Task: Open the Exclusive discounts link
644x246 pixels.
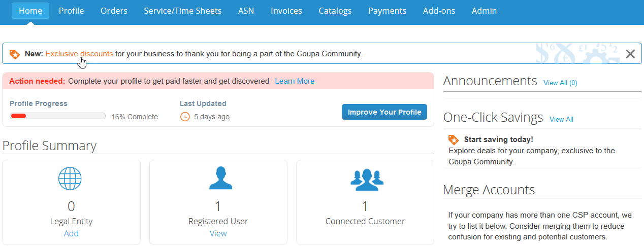Action: click(x=79, y=53)
